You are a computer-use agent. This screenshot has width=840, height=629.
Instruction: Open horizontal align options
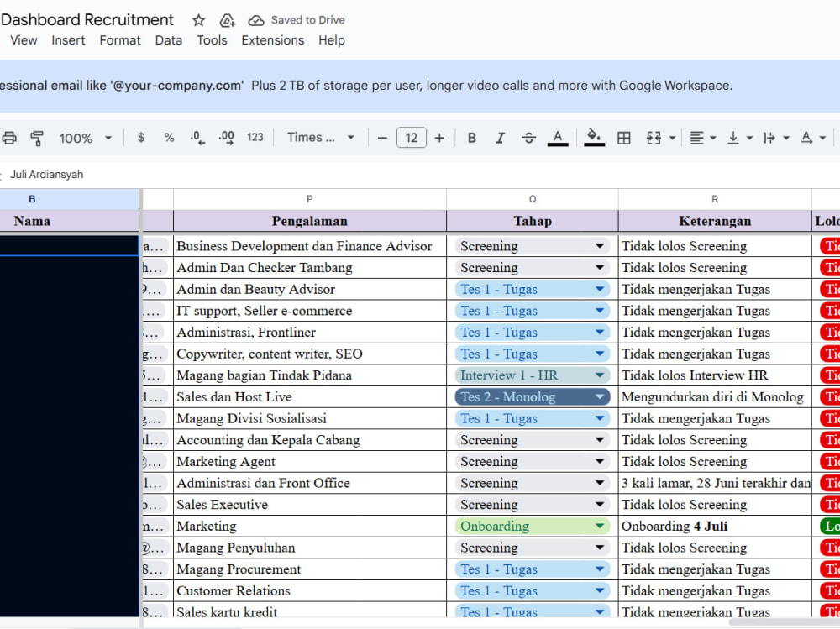(x=702, y=139)
